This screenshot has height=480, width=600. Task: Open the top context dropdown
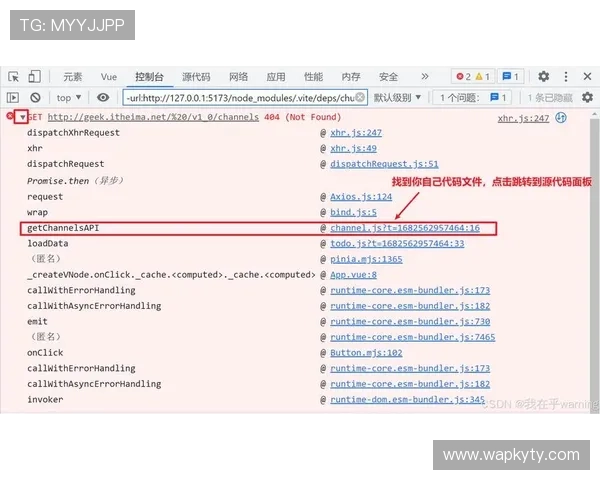69,98
